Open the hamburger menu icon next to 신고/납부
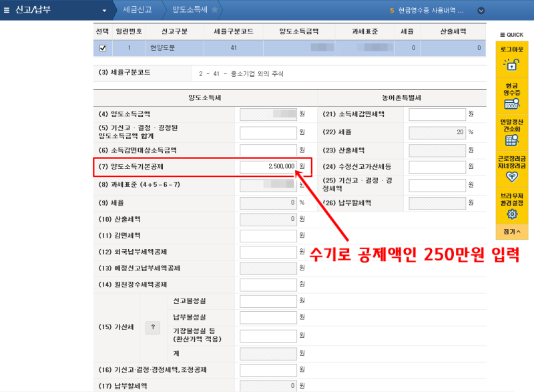Viewport: 534px width, 392px height. pyautogui.click(x=7, y=10)
